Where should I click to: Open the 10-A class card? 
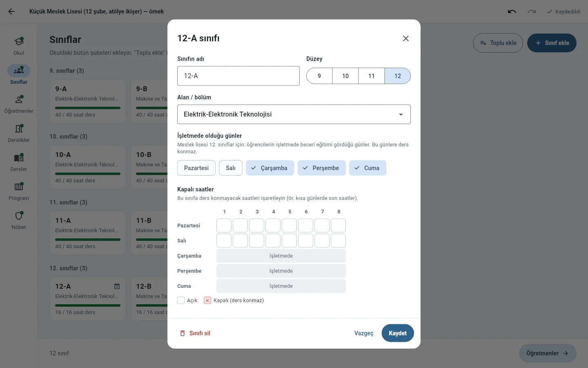coord(88,167)
